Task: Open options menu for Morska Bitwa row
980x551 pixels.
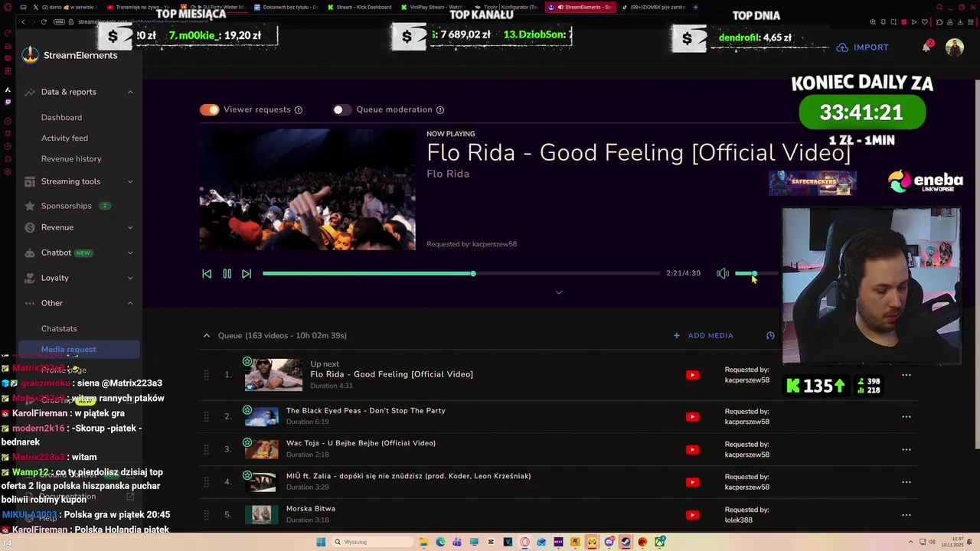Action: pos(906,515)
